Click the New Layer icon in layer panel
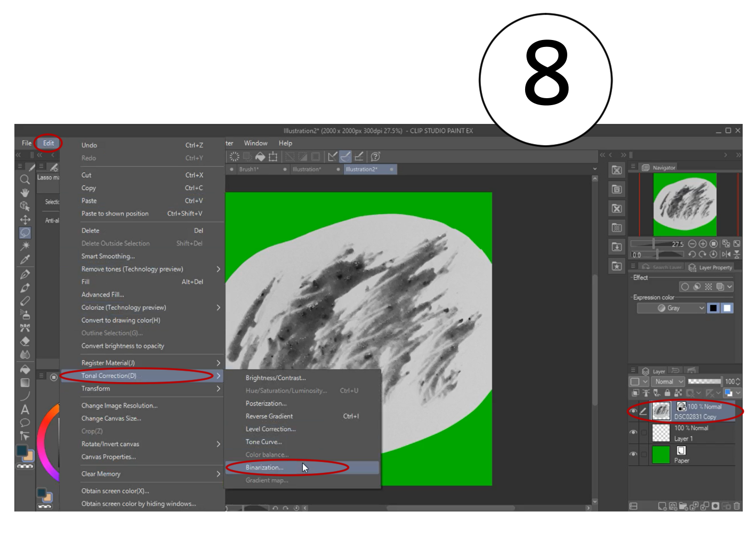Screen dimensions: 756x541 (662, 505)
